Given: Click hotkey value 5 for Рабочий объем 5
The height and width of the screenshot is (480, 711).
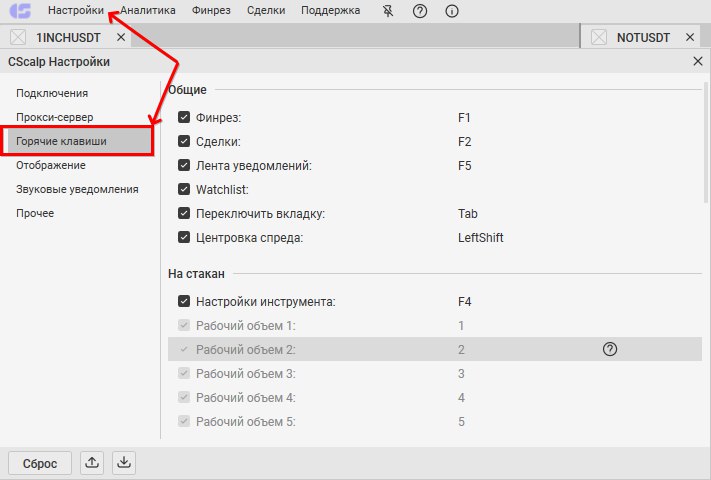Looking at the screenshot, I should point(461,422).
